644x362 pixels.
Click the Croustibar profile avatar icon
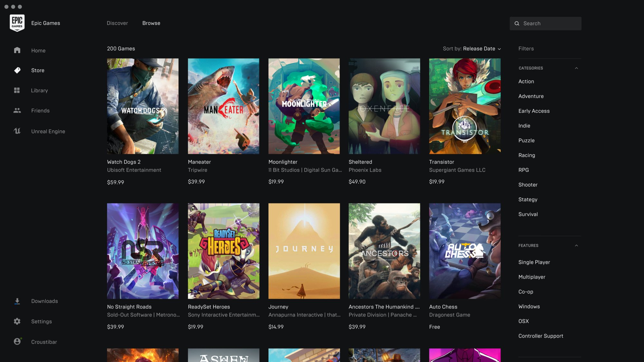pos(17,341)
